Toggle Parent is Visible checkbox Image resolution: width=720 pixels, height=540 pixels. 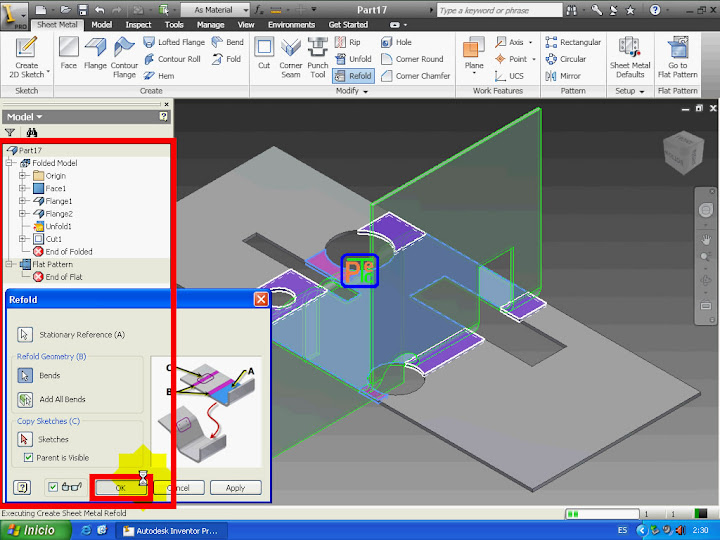point(28,457)
